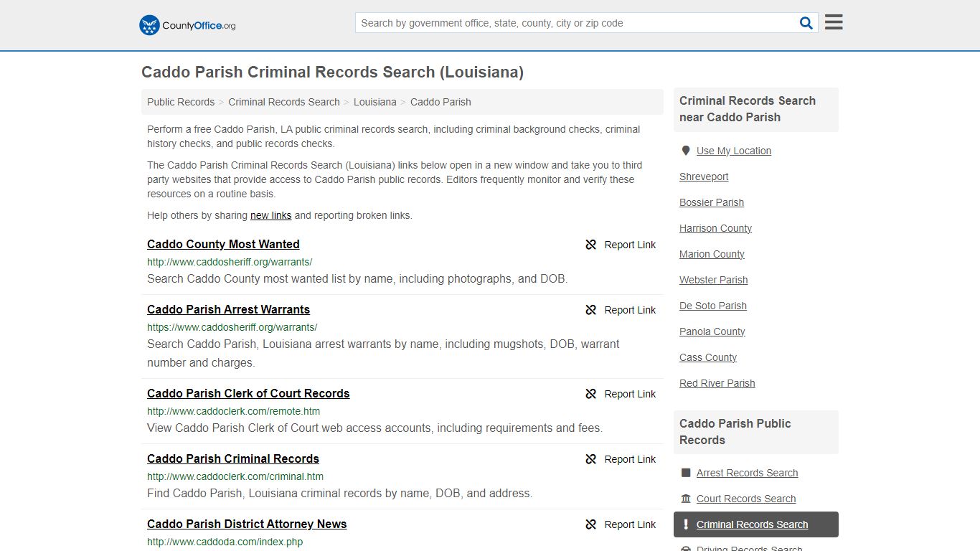Click 'View Caddo Parish Clerk of Court web access' text
980x551 pixels.
(x=374, y=428)
